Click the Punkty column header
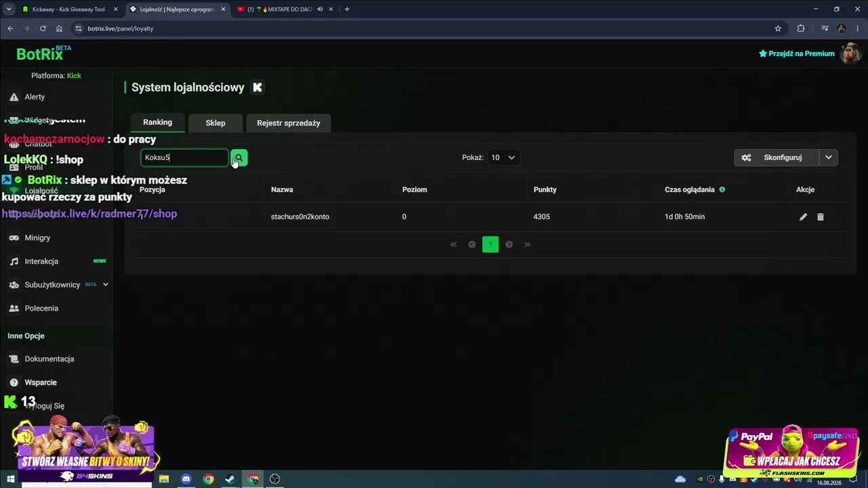 [x=545, y=190]
